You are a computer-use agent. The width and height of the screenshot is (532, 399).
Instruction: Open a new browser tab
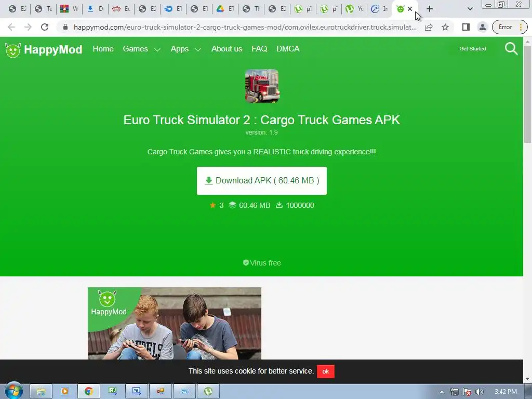click(430, 9)
